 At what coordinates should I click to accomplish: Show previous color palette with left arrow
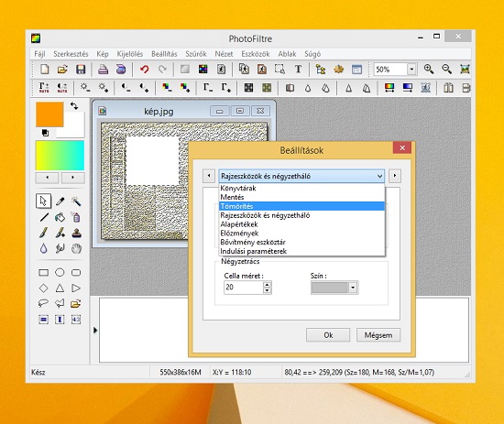[48, 178]
